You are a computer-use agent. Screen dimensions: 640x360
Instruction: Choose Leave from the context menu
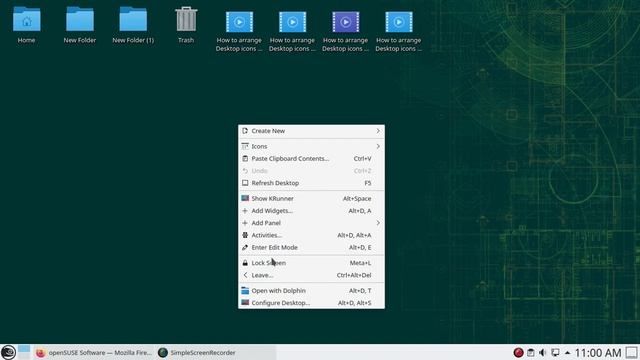click(311, 275)
